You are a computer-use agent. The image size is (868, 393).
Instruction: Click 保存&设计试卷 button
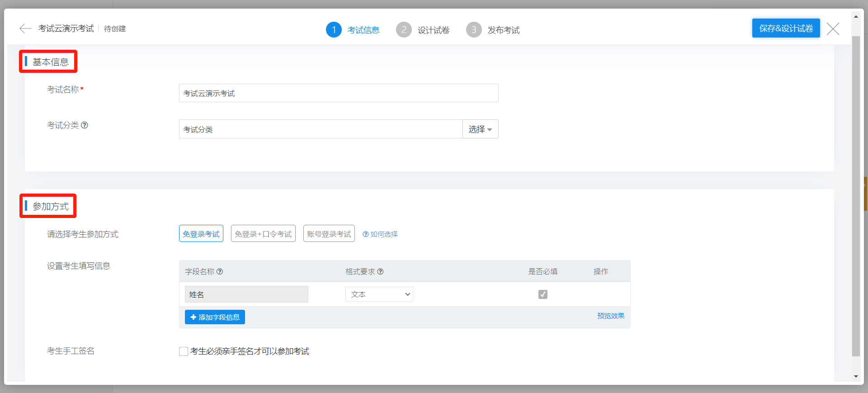click(x=786, y=28)
